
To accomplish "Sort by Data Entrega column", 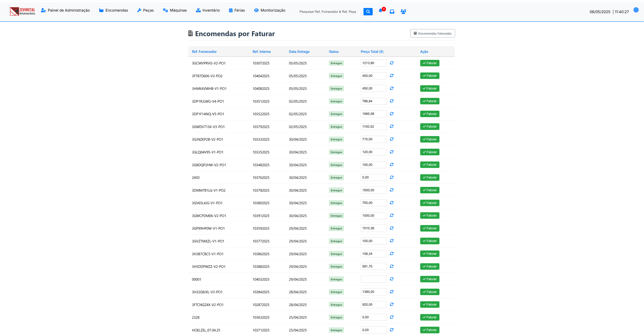I will [x=299, y=51].
